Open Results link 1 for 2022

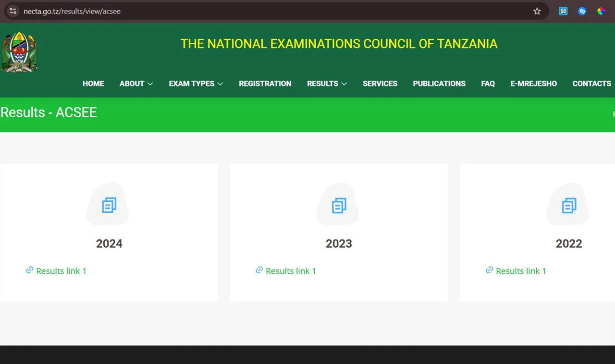coord(521,271)
